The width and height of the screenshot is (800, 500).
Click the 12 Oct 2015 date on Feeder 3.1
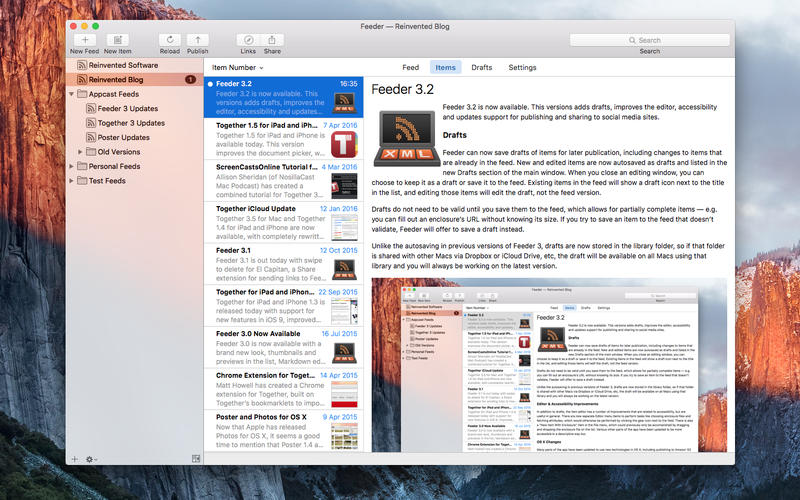coord(339,251)
